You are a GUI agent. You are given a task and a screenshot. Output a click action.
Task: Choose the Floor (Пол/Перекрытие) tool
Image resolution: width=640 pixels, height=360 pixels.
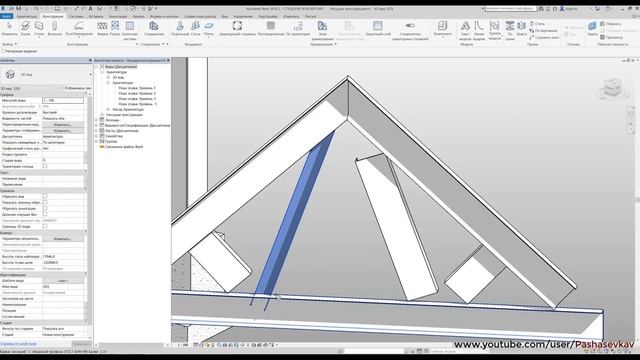79,29
